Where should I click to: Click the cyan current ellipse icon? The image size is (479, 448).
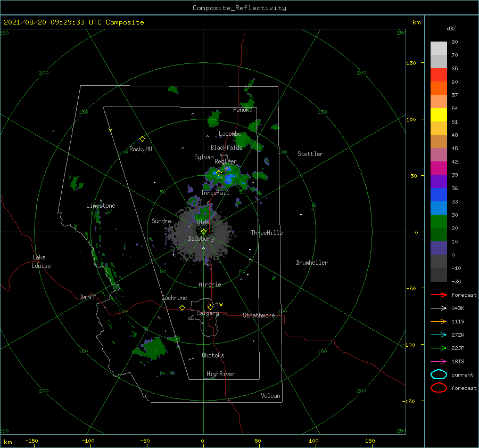[x=439, y=374]
